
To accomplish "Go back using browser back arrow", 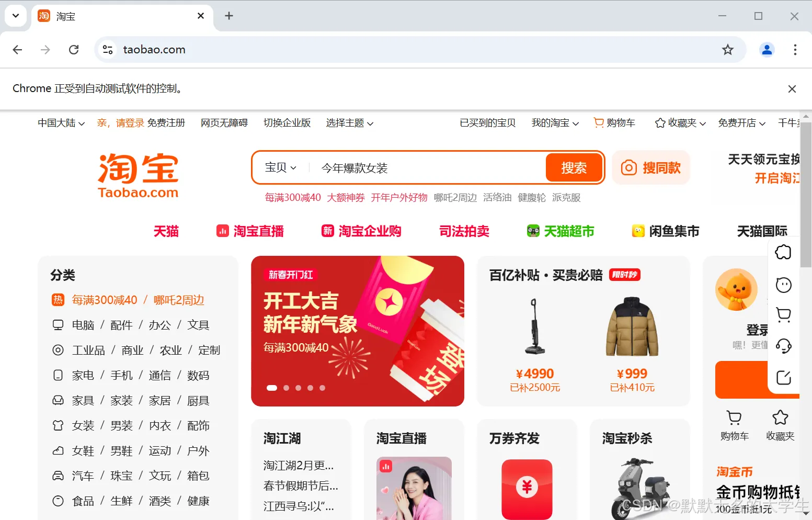I will (17, 50).
